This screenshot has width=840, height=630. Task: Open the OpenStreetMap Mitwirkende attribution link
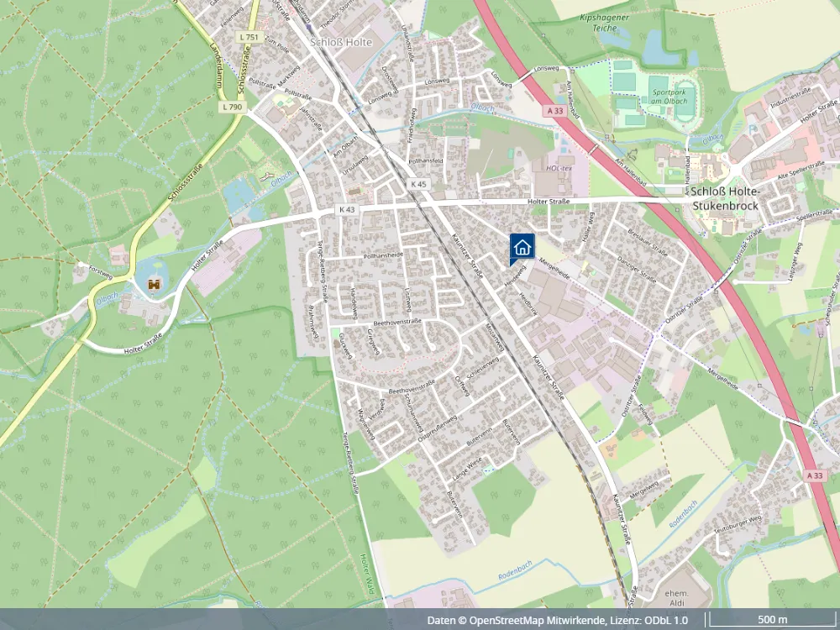click(538, 621)
